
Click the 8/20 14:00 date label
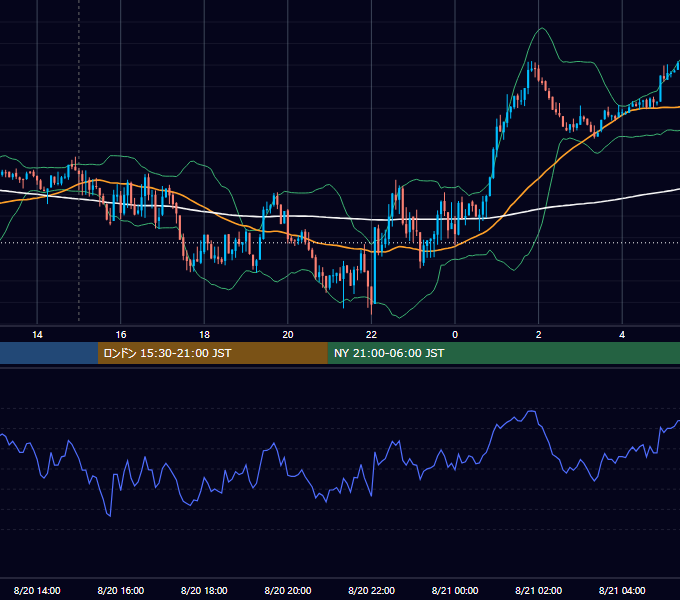click(x=37, y=590)
